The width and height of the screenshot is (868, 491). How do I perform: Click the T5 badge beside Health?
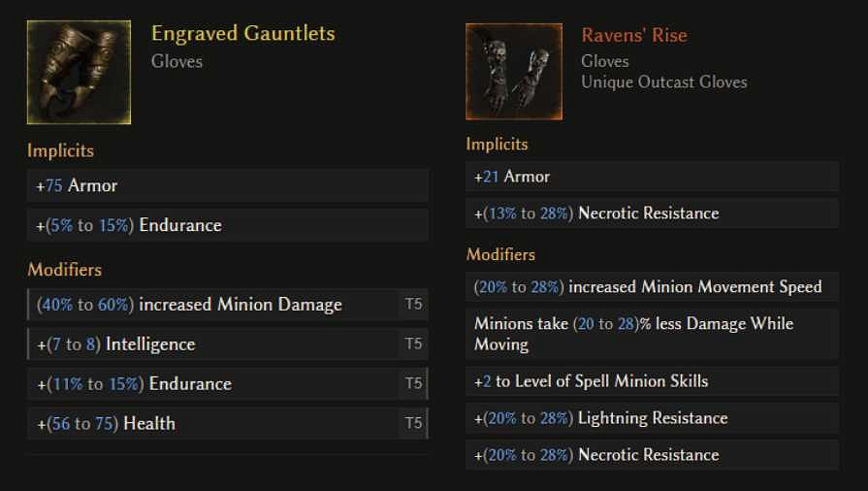(413, 423)
